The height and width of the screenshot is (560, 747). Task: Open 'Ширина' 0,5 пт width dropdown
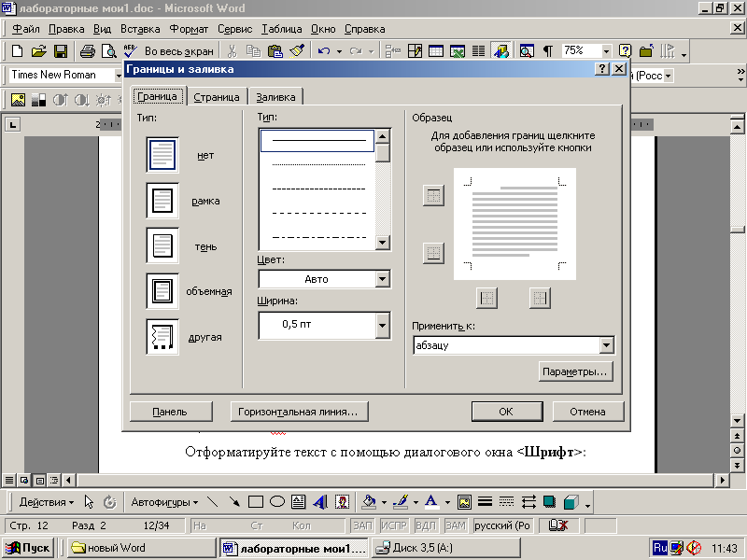pos(383,325)
